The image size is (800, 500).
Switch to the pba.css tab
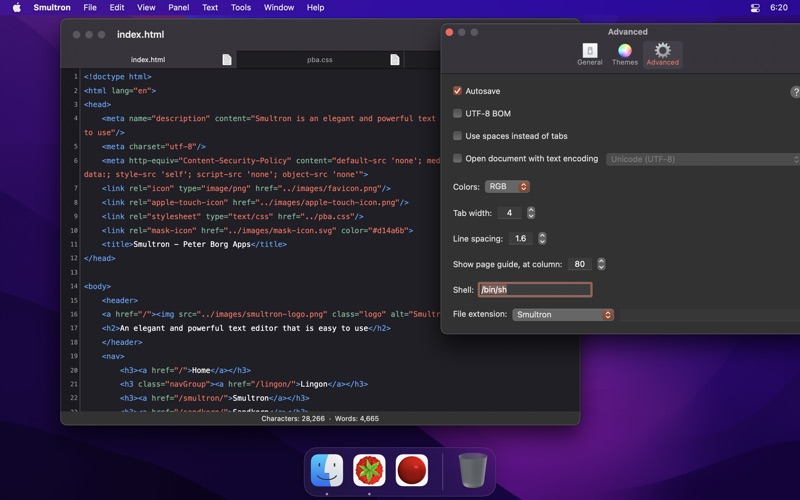(320, 60)
